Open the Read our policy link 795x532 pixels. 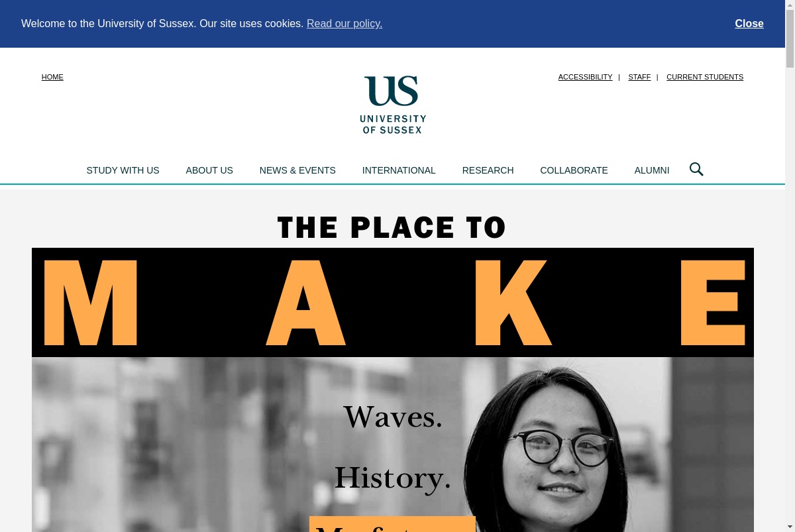click(x=344, y=23)
